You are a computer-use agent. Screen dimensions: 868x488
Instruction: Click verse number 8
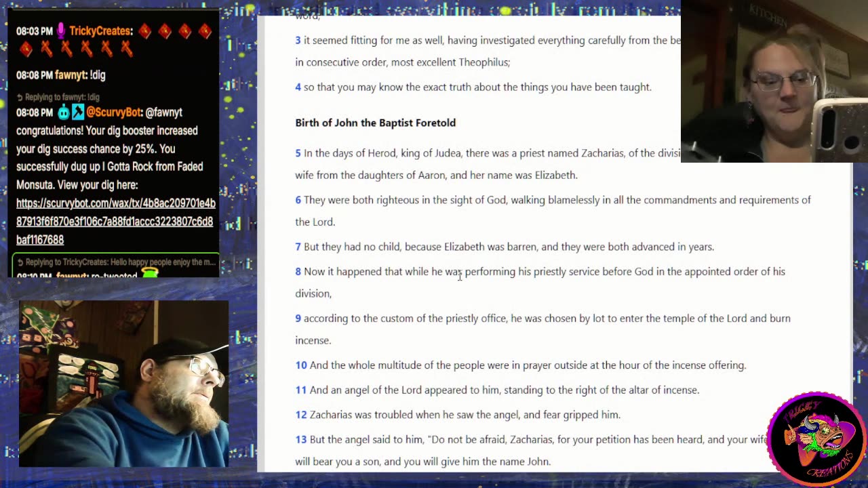tap(298, 272)
